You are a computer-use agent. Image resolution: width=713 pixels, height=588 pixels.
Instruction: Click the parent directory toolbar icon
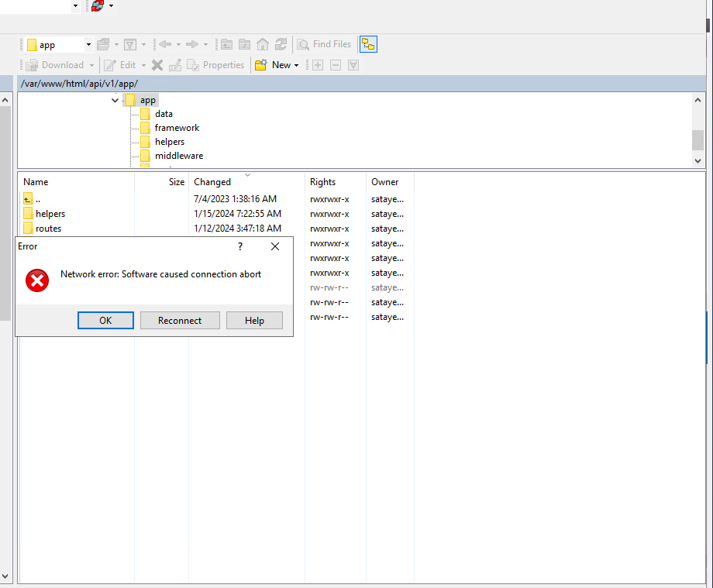[x=226, y=45]
